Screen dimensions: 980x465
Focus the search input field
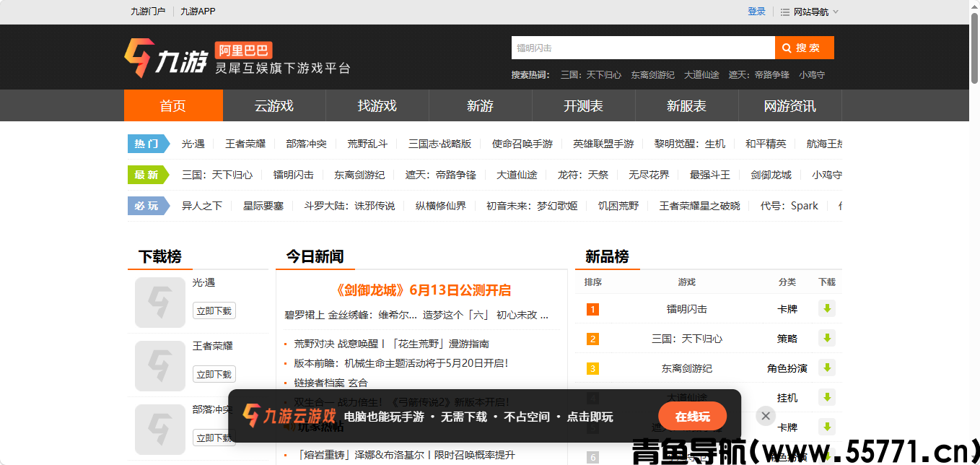pyautogui.click(x=643, y=48)
